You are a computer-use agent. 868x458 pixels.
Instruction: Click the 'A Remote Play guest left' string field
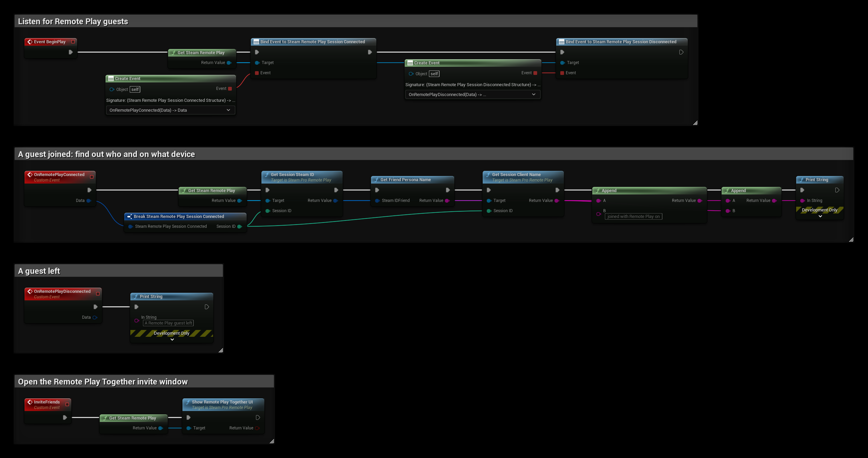(168, 323)
